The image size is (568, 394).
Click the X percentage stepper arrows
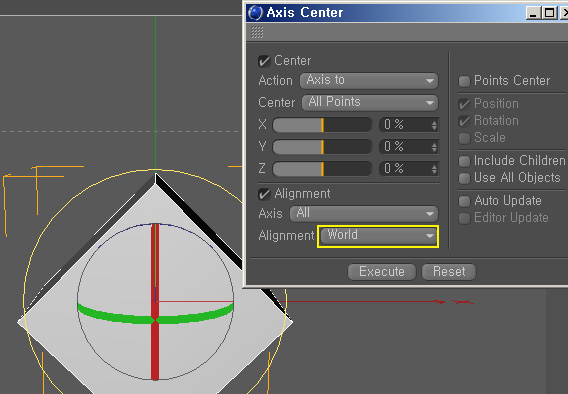point(434,125)
